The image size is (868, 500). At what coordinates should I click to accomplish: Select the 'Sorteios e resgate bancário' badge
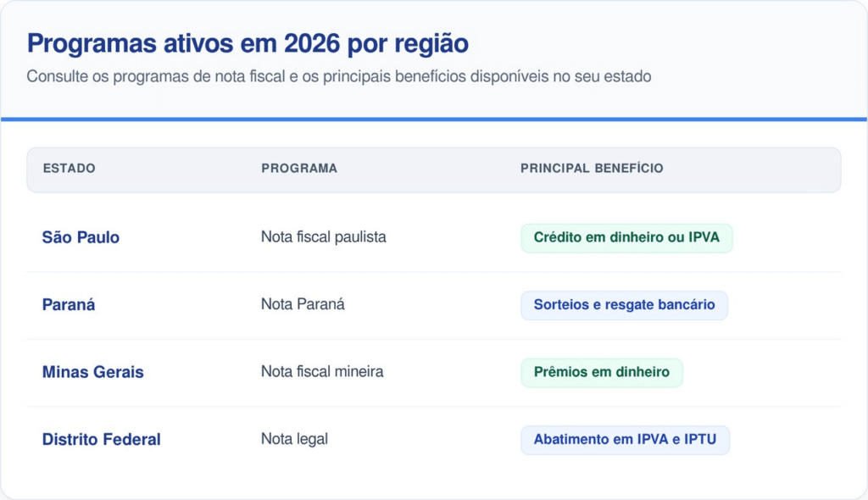click(624, 304)
